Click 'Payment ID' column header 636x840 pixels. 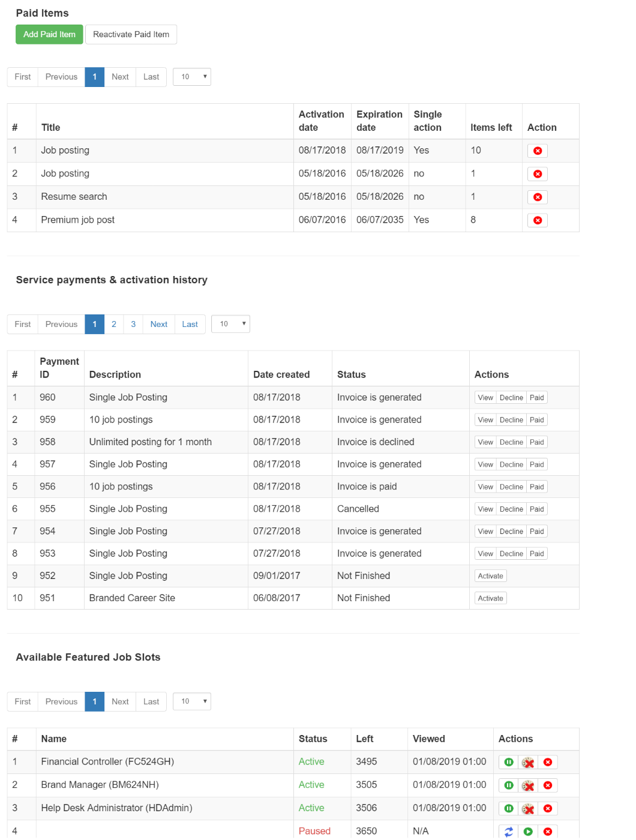[x=59, y=368]
